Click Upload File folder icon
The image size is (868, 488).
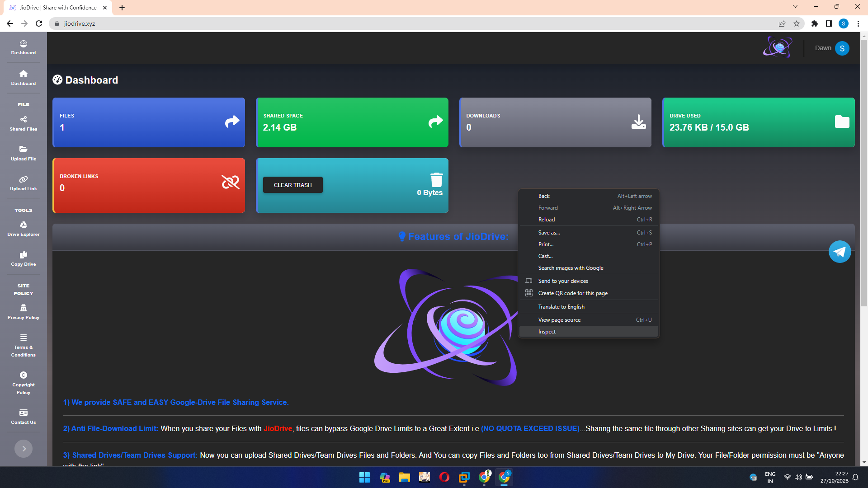coord(24,149)
